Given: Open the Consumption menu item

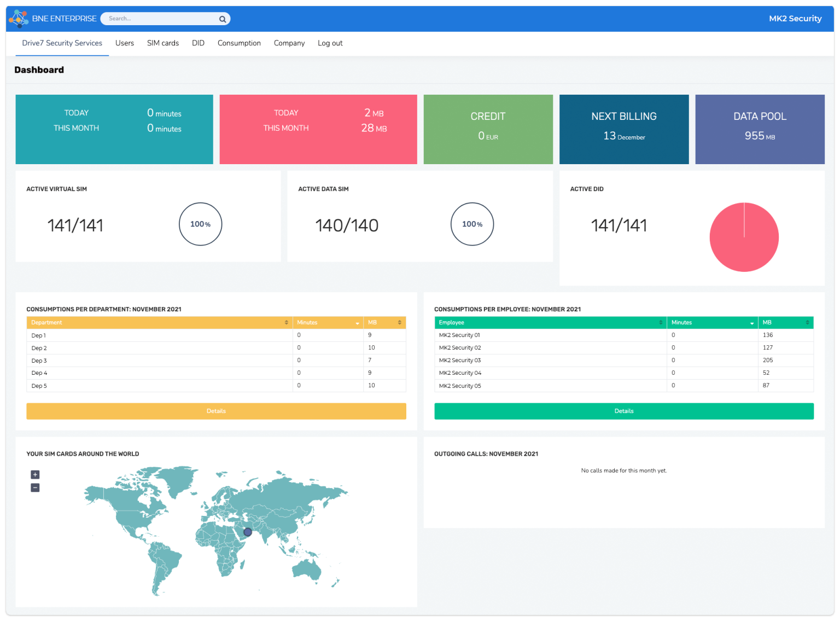Looking at the screenshot, I should (239, 43).
